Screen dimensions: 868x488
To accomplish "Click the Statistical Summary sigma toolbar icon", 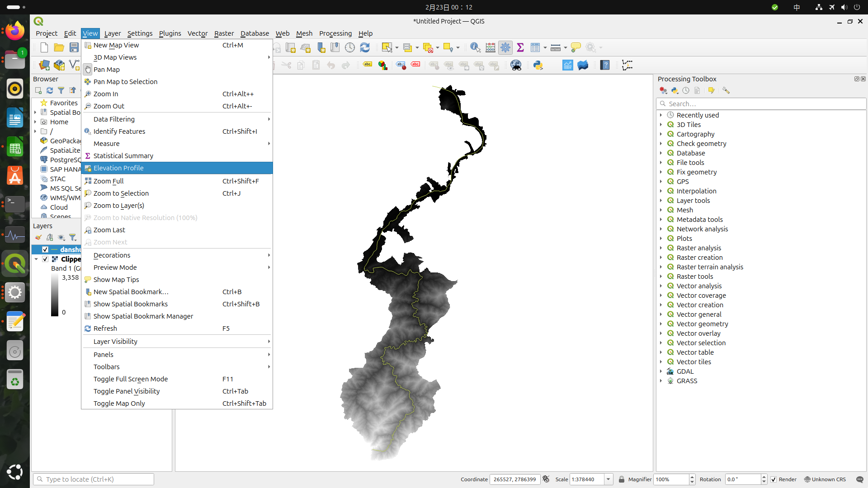I will [x=520, y=47].
